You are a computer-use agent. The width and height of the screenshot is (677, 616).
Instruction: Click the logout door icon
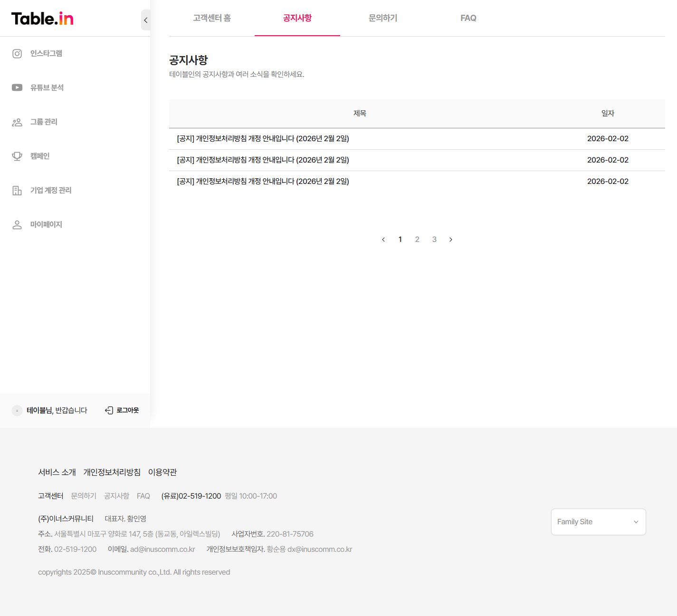(x=109, y=410)
